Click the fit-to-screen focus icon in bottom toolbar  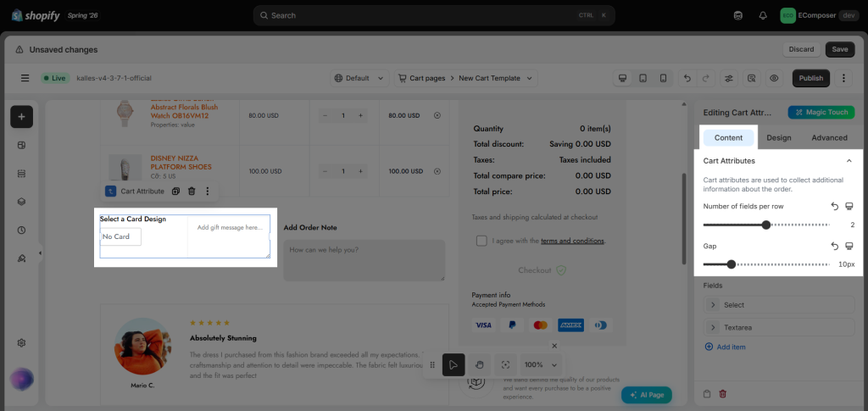pos(505,364)
